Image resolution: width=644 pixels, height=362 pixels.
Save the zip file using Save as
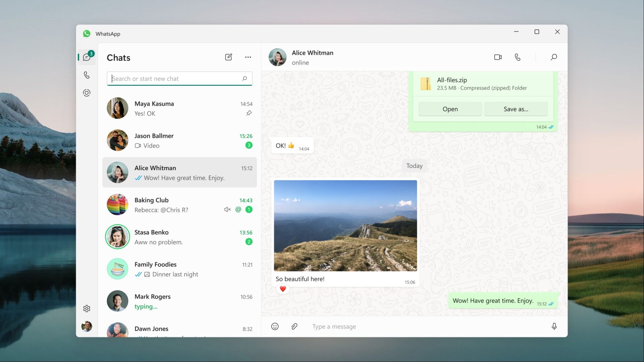click(x=516, y=109)
